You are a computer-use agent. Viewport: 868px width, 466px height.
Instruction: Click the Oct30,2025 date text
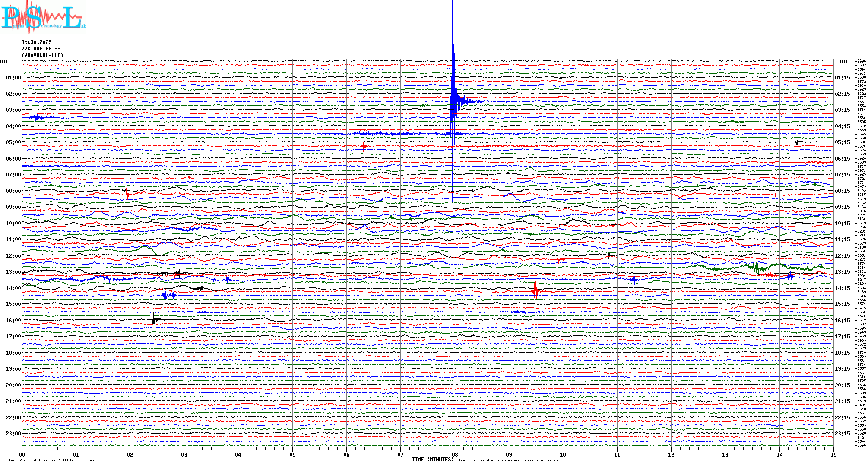[36, 42]
